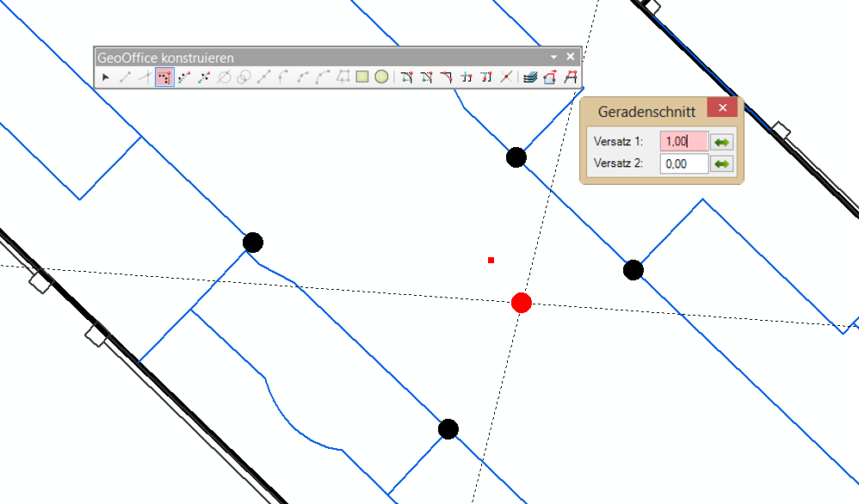Screen dimensions: 859x504
Task: Select the second green-red point line tool
Action: coord(204,77)
